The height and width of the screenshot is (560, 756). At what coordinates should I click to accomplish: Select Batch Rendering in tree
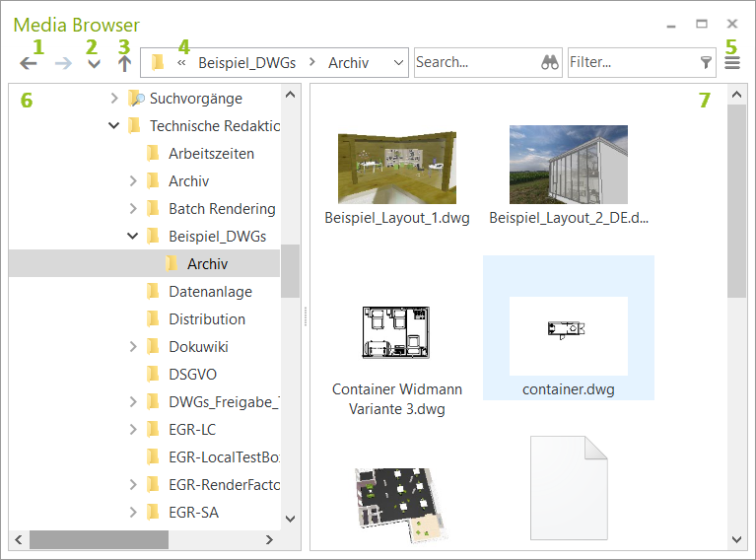222,209
